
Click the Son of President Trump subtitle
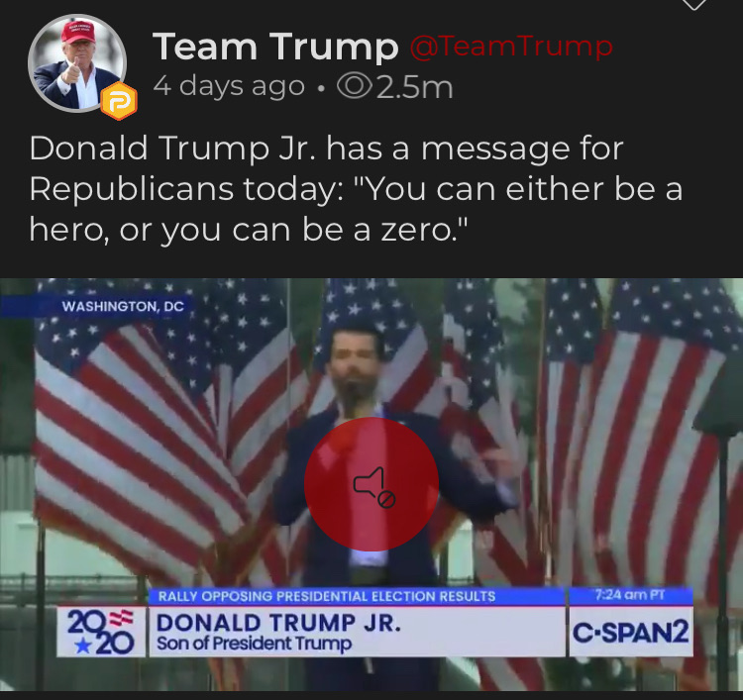tap(255, 644)
